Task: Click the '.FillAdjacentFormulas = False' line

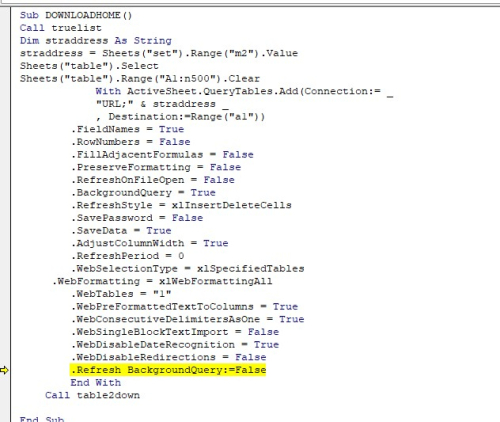Action: [x=162, y=155]
